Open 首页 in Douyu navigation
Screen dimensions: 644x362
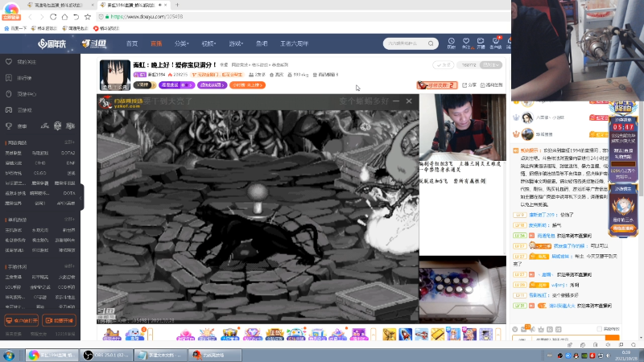point(132,43)
